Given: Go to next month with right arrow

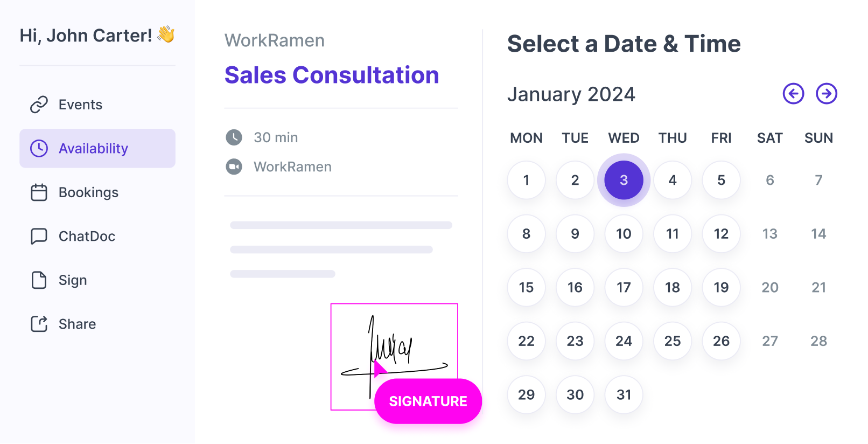Looking at the screenshot, I should 827,93.
